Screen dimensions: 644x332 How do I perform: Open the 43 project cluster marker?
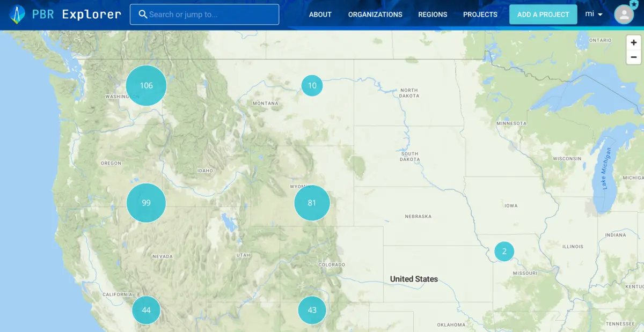tap(312, 310)
